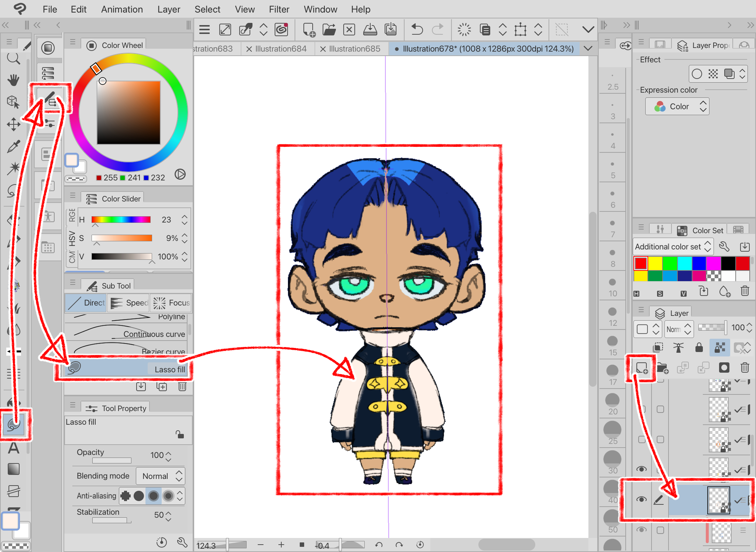Toggle lock on Lasso fill property
This screenshot has width=756, height=552.
coord(180,434)
